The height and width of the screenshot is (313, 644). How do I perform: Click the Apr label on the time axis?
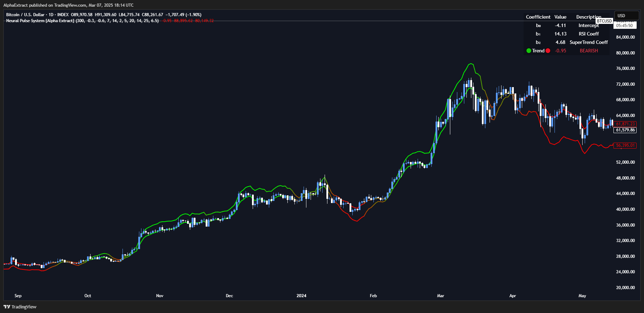(x=513, y=296)
